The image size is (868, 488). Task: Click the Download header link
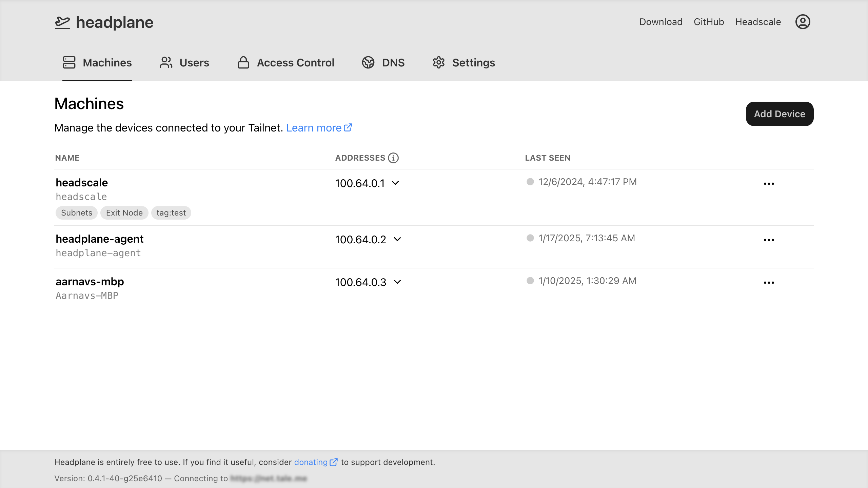[660, 22]
